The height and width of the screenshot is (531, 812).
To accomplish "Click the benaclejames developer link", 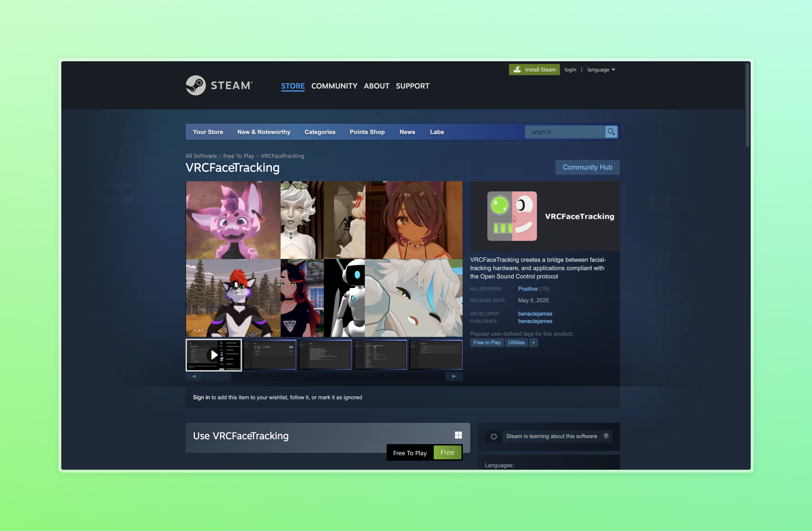I will point(535,314).
